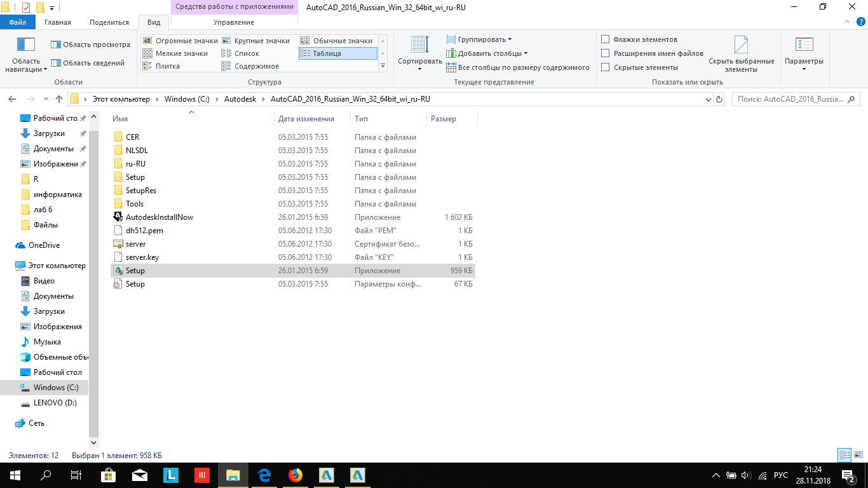Open the Manage (Управление) tab

pos(233,22)
